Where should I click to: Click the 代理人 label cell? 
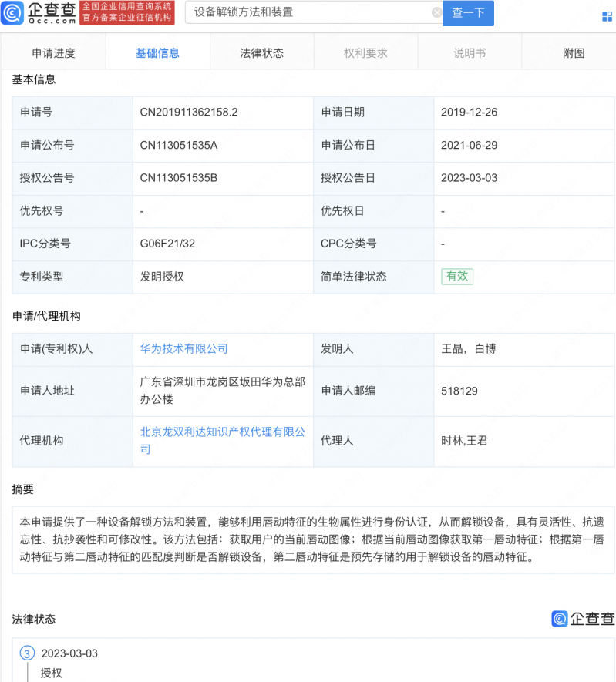pos(374,442)
